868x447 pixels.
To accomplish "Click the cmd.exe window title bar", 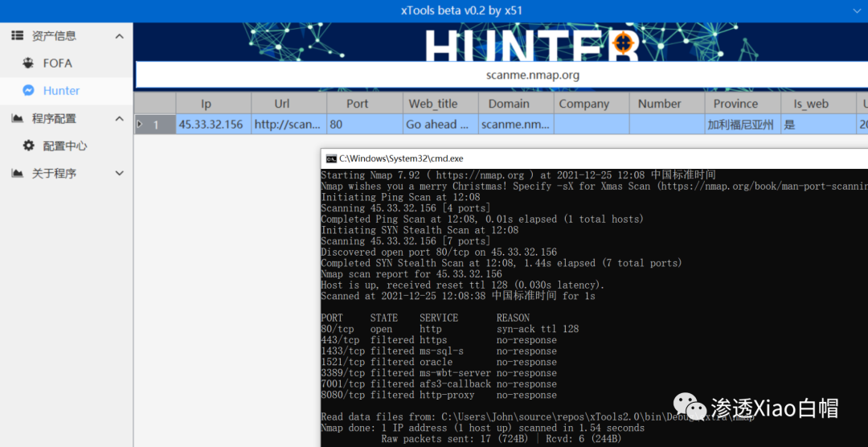I will (594, 158).
